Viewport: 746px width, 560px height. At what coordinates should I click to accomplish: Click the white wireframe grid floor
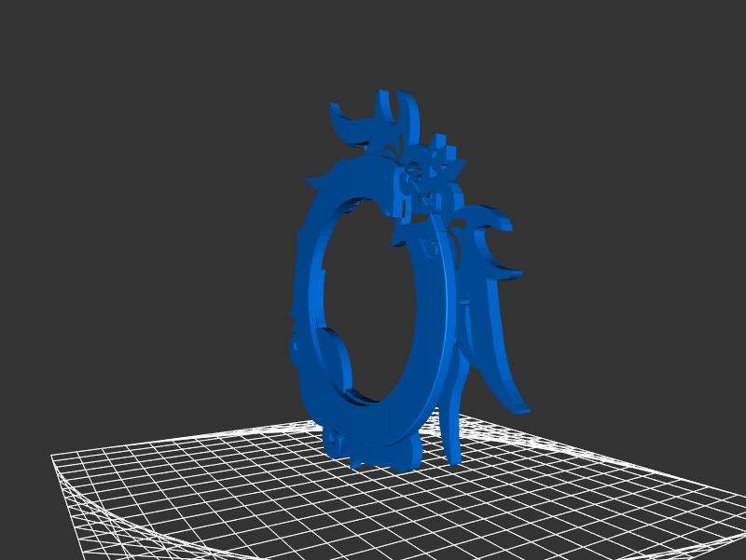pyautogui.click(x=233, y=494)
